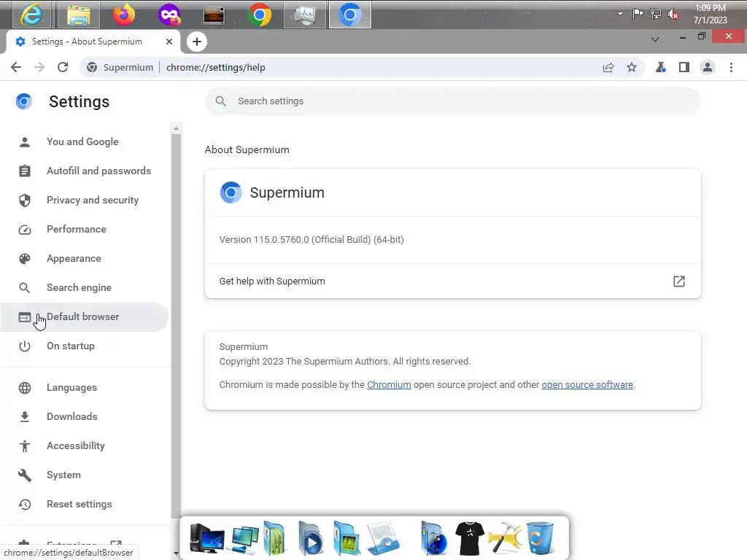Click the external link icon for help

(679, 281)
